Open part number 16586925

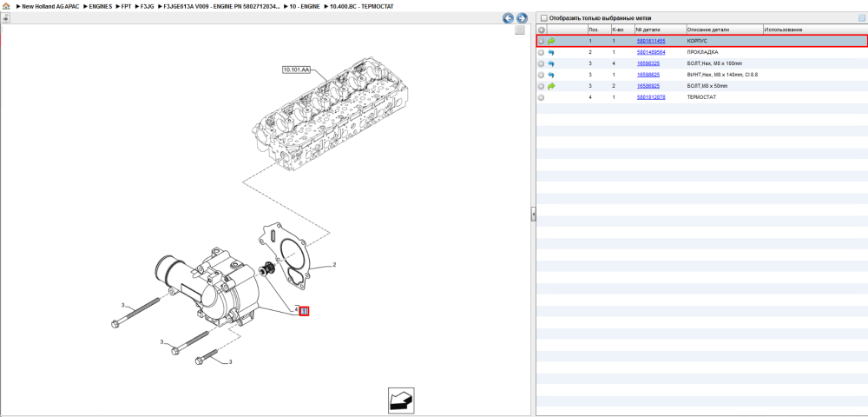648,86
